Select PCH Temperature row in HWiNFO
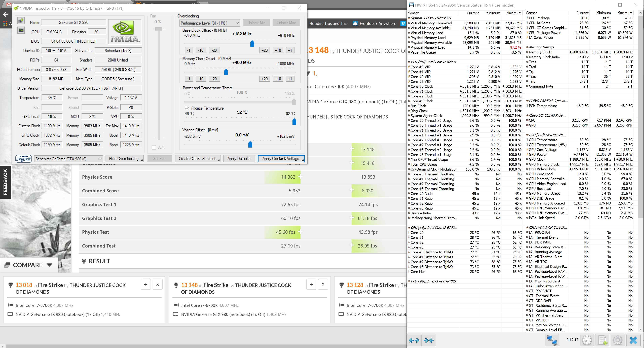644x348 pixels. tap(580, 106)
